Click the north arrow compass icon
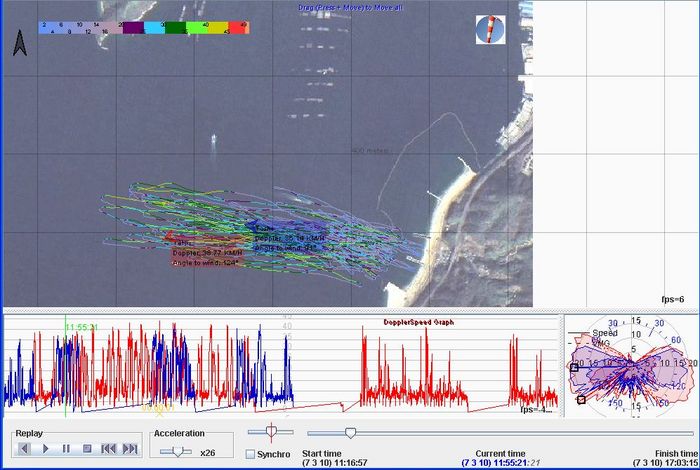700x470 pixels. tap(19, 42)
